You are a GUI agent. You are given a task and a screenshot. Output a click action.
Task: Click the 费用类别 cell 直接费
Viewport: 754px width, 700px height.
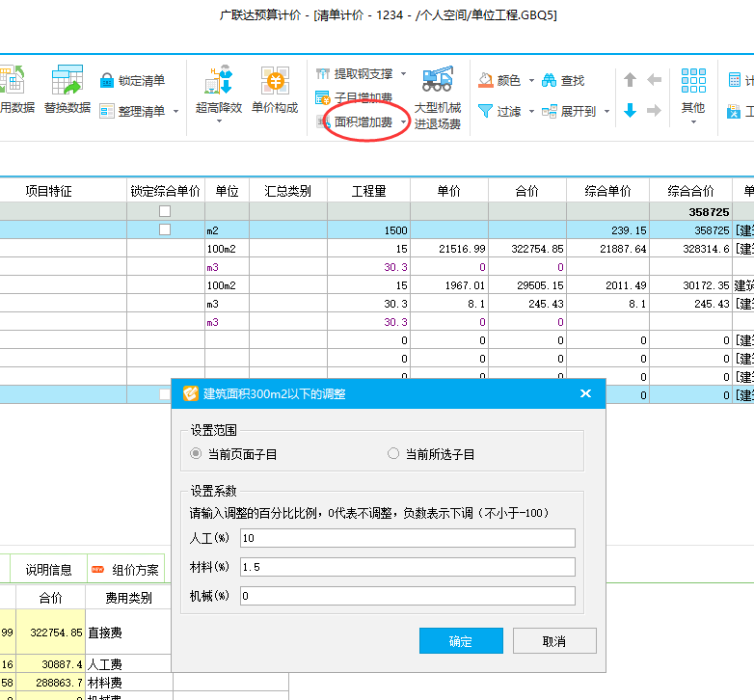(128, 633)
